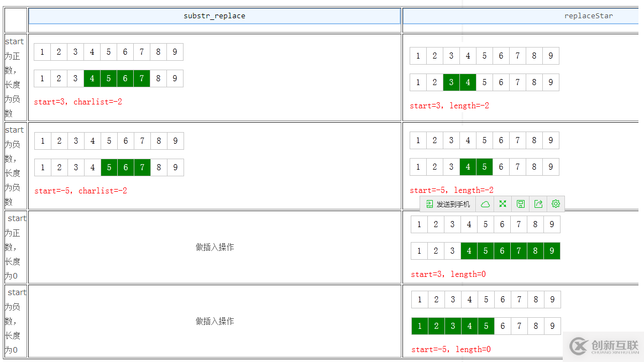
Task: Click the row label start为负数,长度为0
Action: [15, 321]
